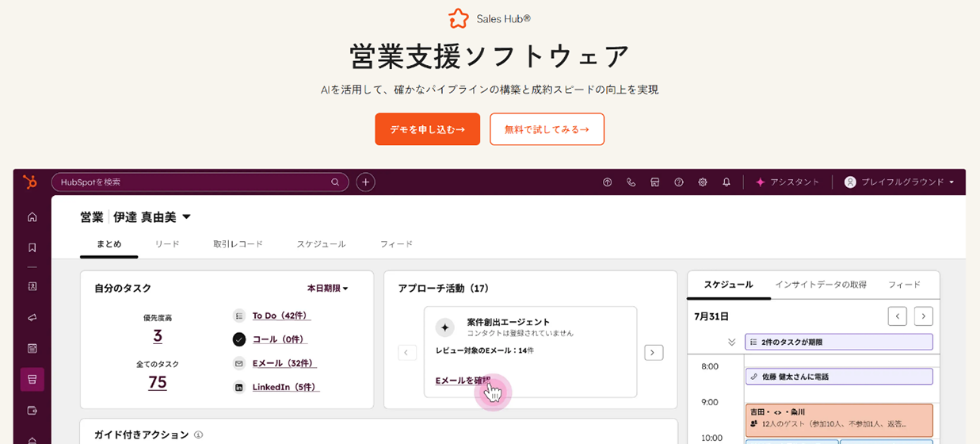
Task: Open the settings gear icon
Action: coord(703,182)
